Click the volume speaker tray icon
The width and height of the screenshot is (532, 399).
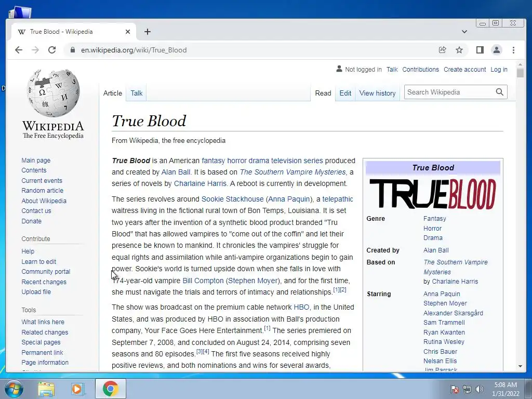click(479, 389)
